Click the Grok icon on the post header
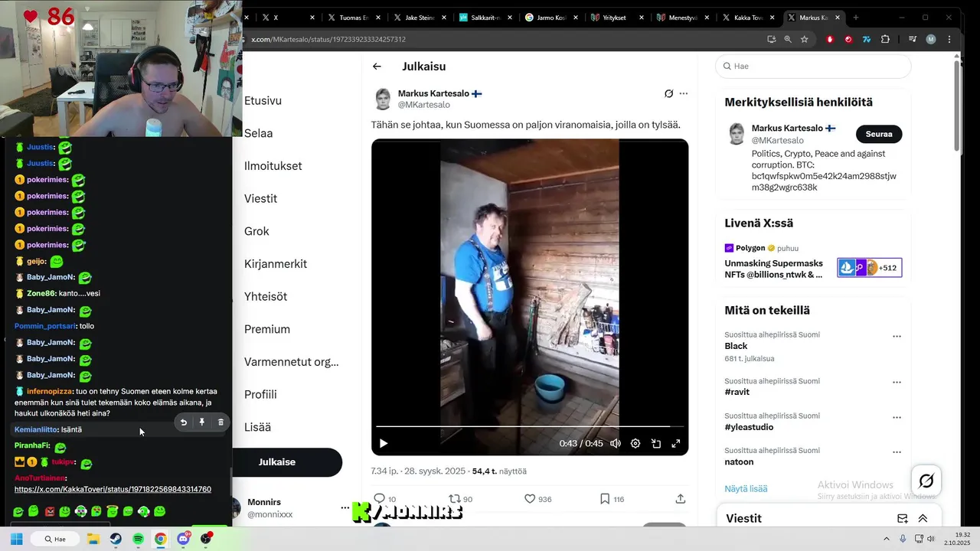 point(668,93)
